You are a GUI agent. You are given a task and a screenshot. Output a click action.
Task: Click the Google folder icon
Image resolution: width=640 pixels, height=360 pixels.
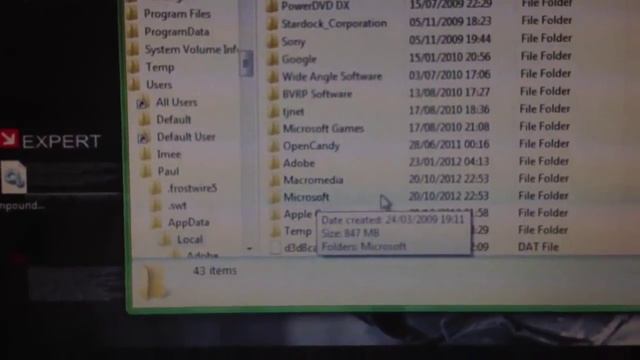click(x=273, y=59)
